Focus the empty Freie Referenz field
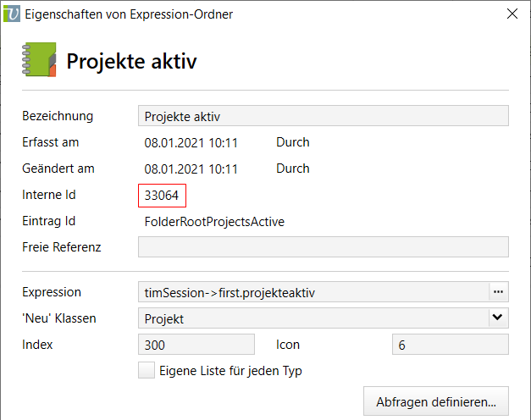The width and height of the screenshot is (531, 420). point(322,247)
